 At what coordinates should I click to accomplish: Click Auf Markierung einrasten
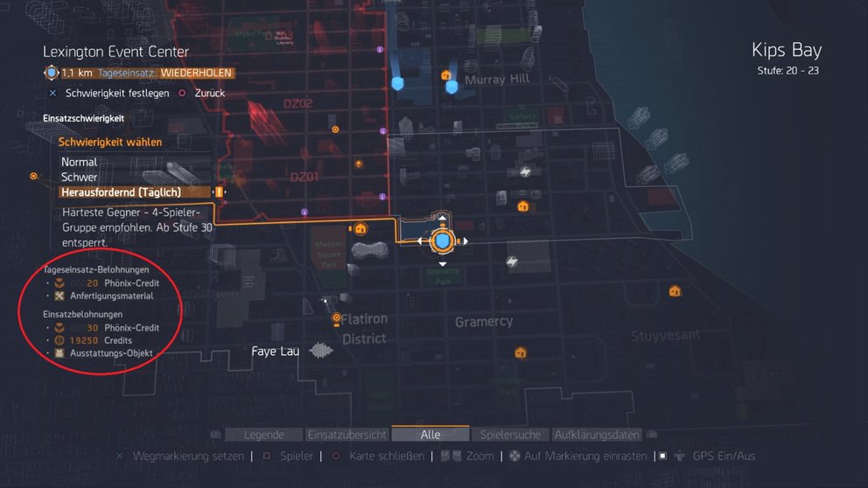585,456
